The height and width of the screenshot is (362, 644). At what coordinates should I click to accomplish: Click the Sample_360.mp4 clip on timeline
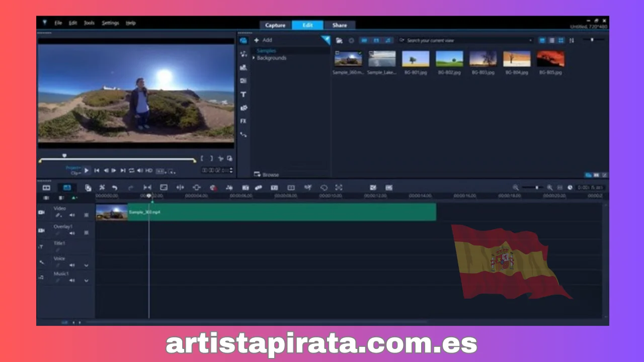pyautogui.click(x=266, y=212)
